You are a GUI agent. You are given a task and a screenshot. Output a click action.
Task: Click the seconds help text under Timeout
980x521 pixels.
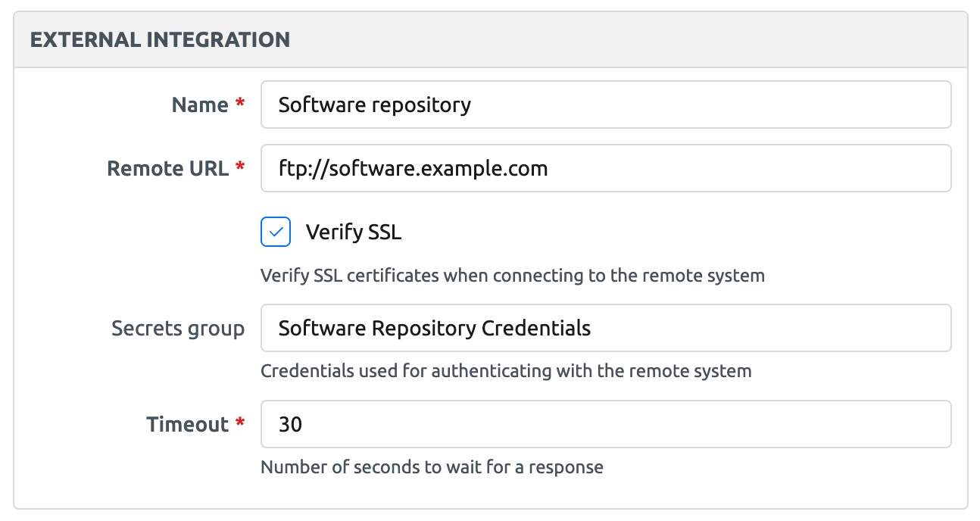(432, 467)
